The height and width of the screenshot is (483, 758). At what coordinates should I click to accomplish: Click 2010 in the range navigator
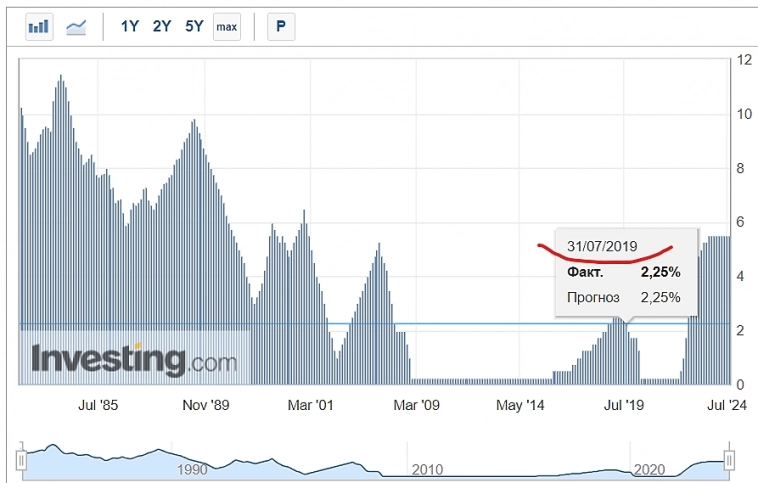[427, 470]
